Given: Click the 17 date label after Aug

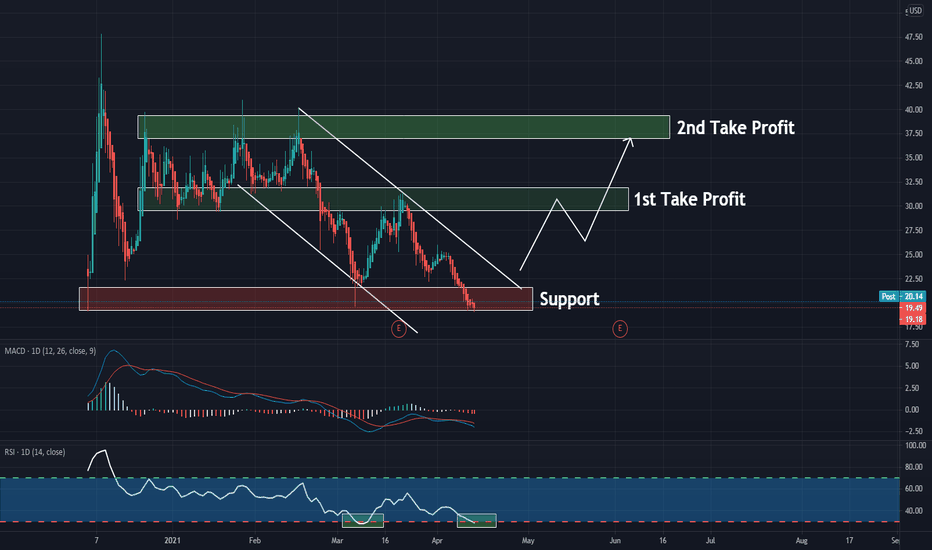Looking at the screenshot, I should click(849, 540).
